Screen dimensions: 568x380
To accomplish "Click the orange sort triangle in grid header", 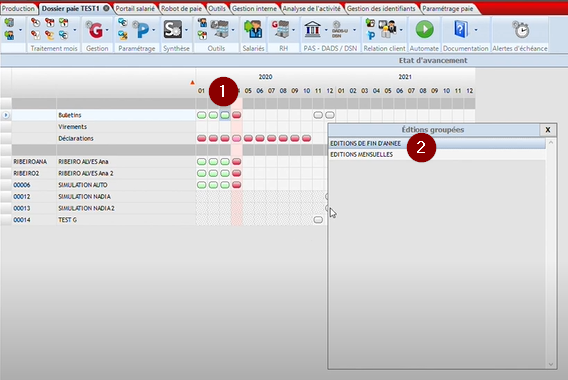I will (x=192, y=83).
